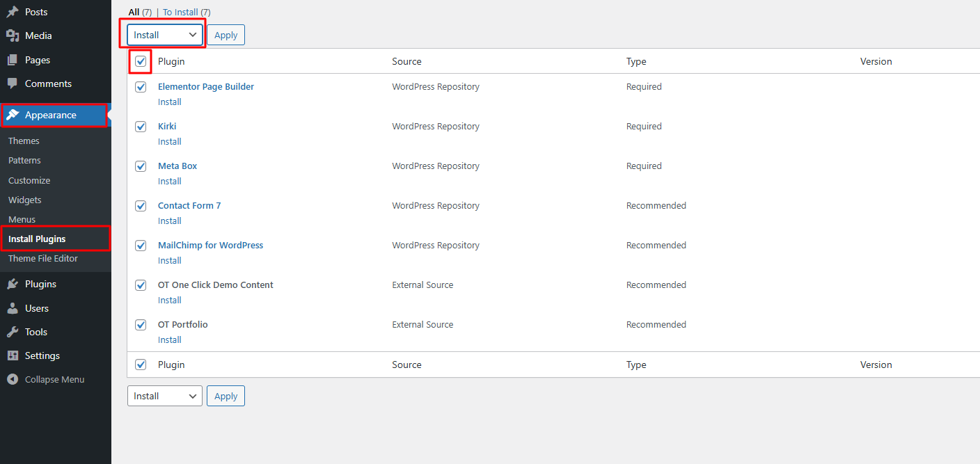The height and width of the screenshot is (464, 980).
Task: Open the top Install bulk action dropdown
Action: pyautogui.click(x=165, y=35)
